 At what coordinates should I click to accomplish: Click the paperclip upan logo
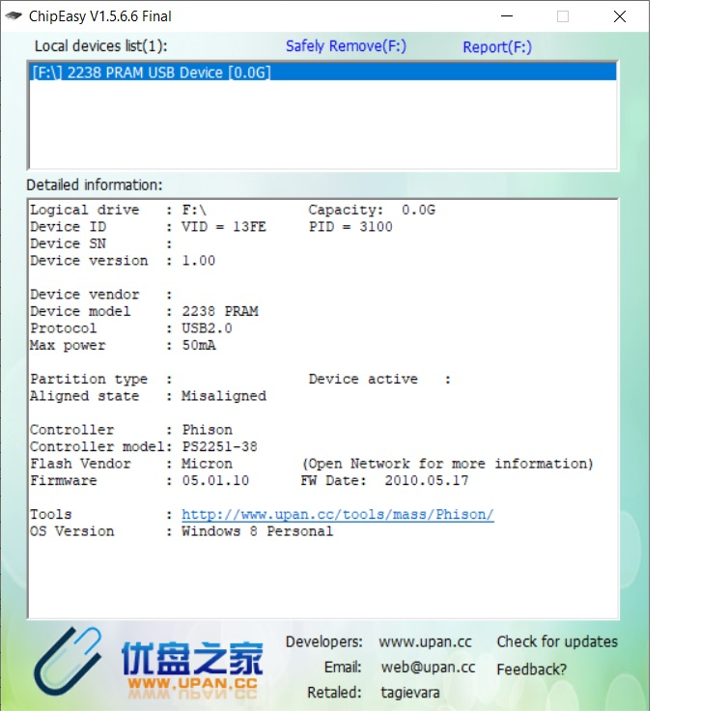tap(68, 660)
